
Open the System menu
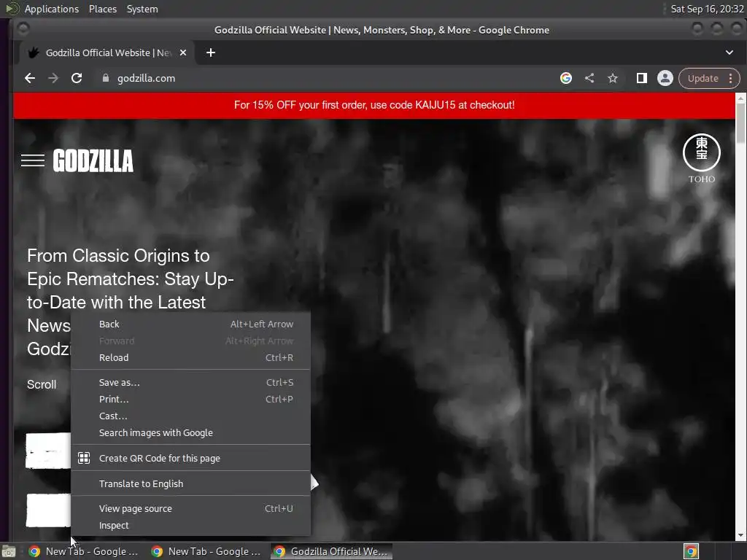click(142, 9)
